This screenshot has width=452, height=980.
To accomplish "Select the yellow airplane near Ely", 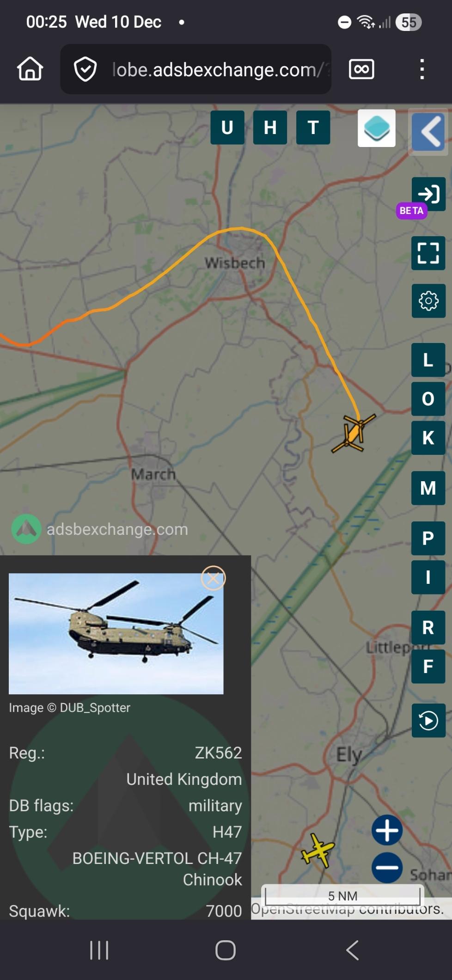I will pos(318,850).
